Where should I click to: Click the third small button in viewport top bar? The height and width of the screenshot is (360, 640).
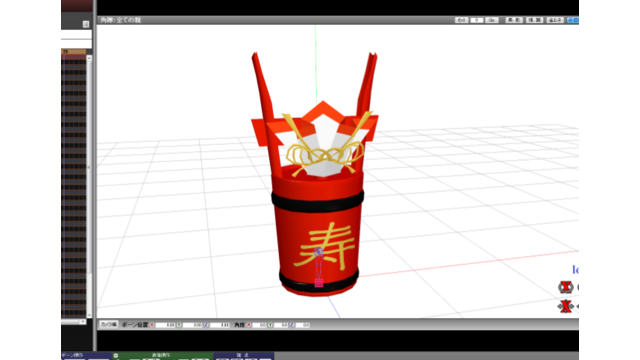[x=492, y=20]
